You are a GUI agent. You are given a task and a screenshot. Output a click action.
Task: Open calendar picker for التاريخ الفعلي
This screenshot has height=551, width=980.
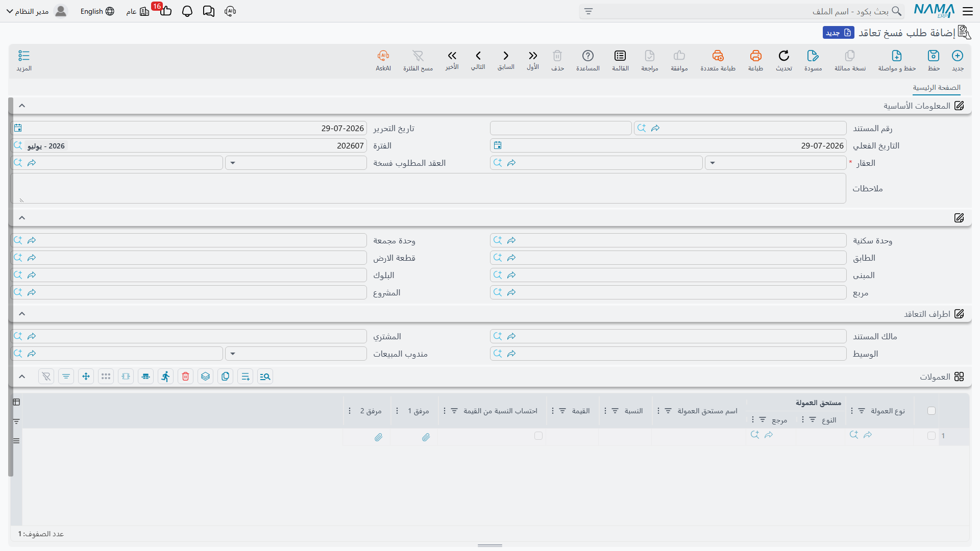tap(498, 145)
